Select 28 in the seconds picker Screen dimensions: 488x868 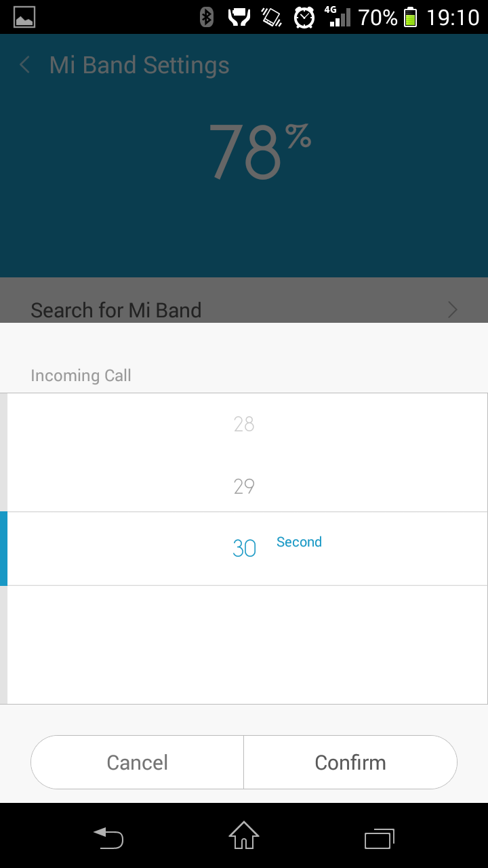click(x=244, y=424)
